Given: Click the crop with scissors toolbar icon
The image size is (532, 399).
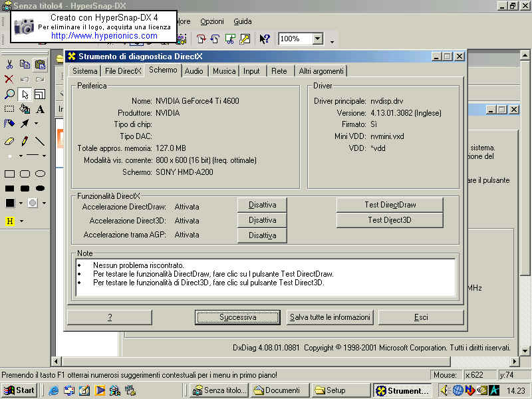Looking at the screenshot, I should pyautogui.click(x=230, y=39).
